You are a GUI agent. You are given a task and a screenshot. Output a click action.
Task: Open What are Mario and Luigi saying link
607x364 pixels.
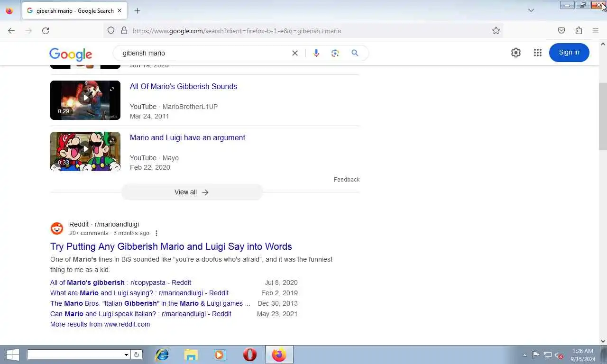click(139, 293)
